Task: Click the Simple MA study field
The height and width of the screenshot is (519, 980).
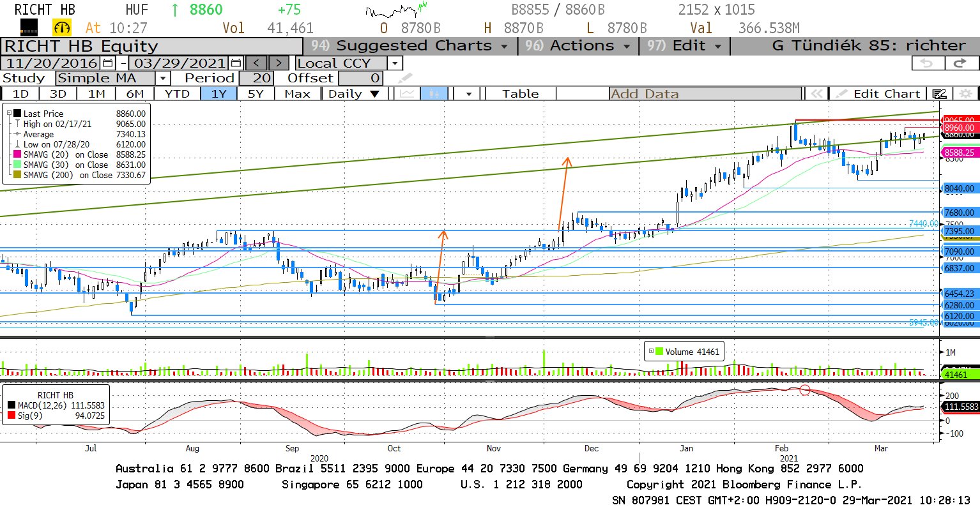Action: (105, 78)
